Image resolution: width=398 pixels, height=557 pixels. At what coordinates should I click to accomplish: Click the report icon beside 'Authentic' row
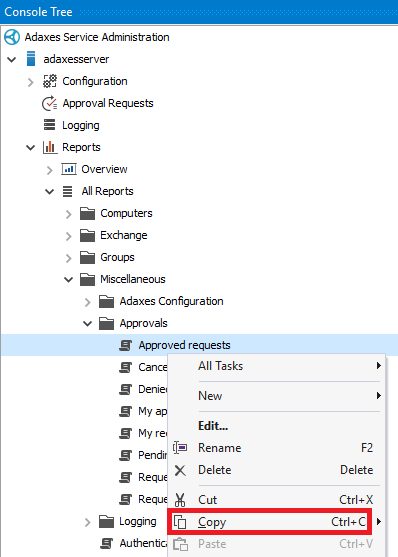tap(106, 543)
